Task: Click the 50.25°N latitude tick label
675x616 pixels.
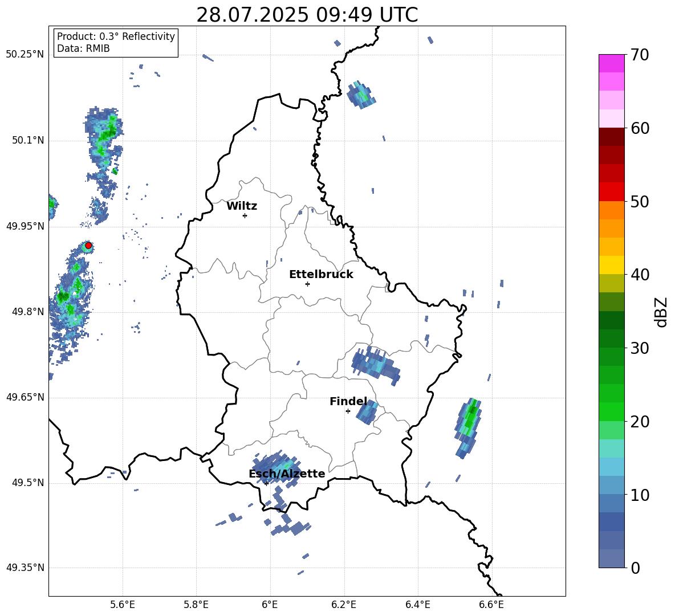Action: pyautogui.click(x=25, y=55)
